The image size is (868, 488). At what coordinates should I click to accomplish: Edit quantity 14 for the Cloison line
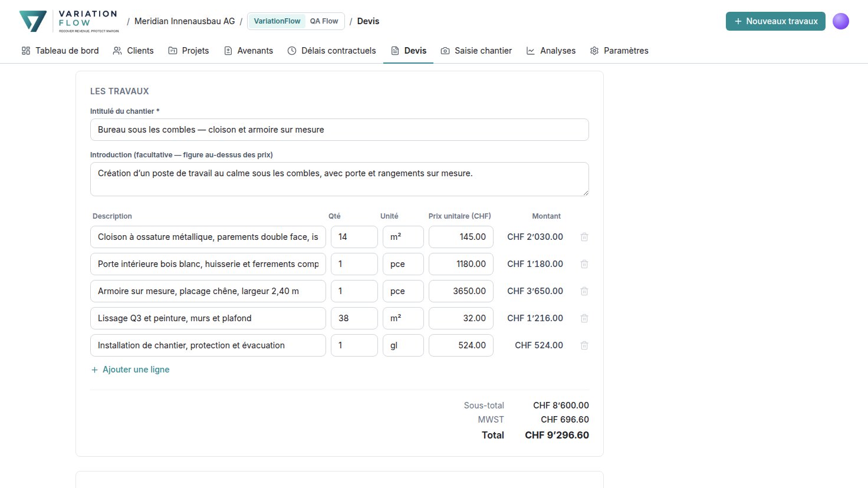pyautogui.click(x=354, y=237)
